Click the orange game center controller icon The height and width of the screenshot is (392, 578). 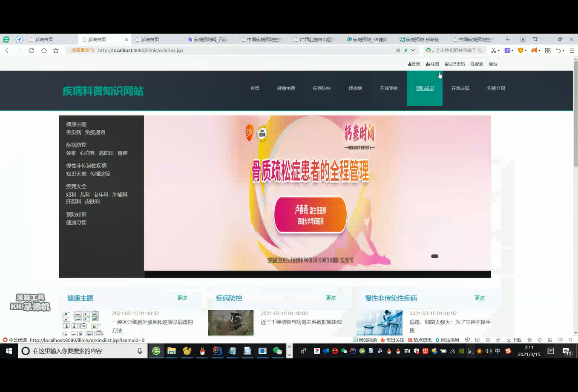coord(534,51)
